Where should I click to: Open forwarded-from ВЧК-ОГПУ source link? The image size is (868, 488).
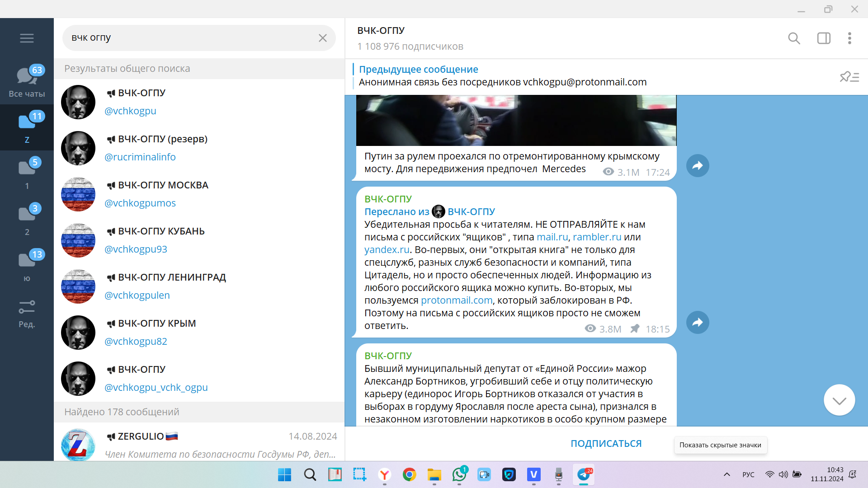point(471,211)
